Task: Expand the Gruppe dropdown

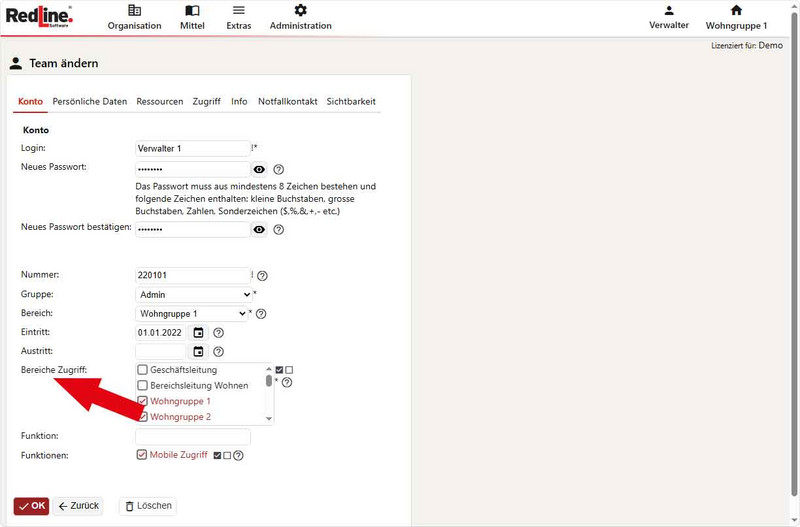Action: (x=193, y=295)
